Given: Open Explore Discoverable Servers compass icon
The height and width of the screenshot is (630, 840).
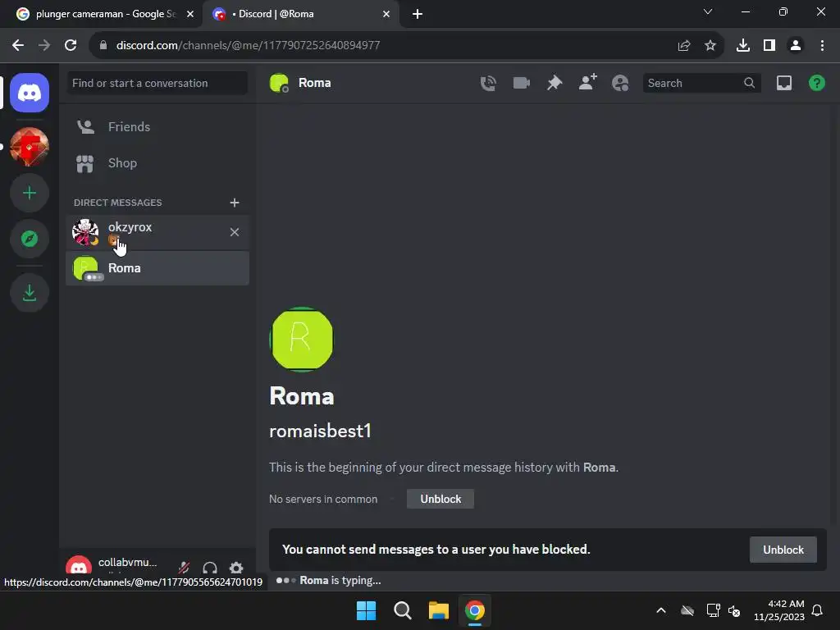Looking at the screenshot, I should coord(30,239).
